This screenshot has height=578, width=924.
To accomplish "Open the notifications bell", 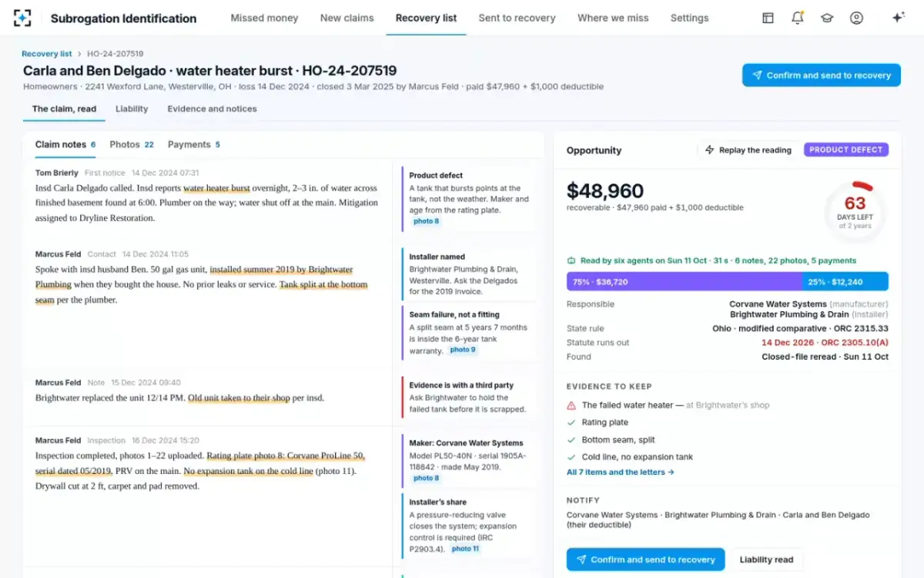I will click(x=797, y=18).
